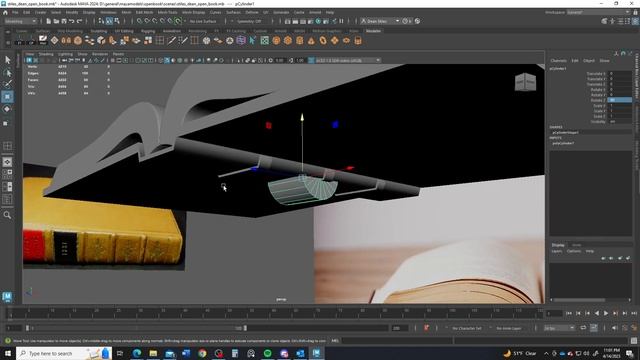Viewport: 640px width, 360px height.
Task: Open the 24 fps frame rate dropdown
Action: click(x=559, y=328)
